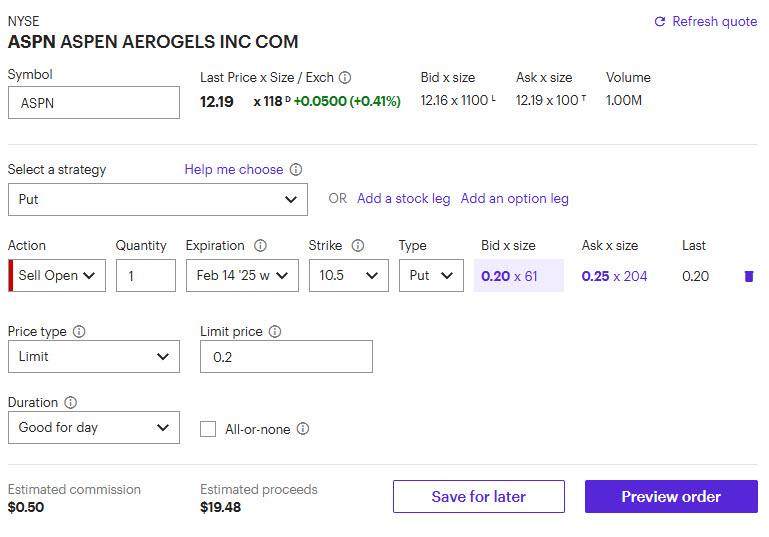The image size is (769, 537).
Task: Enable the All-or-none checkbox
Action: [208, 429]
